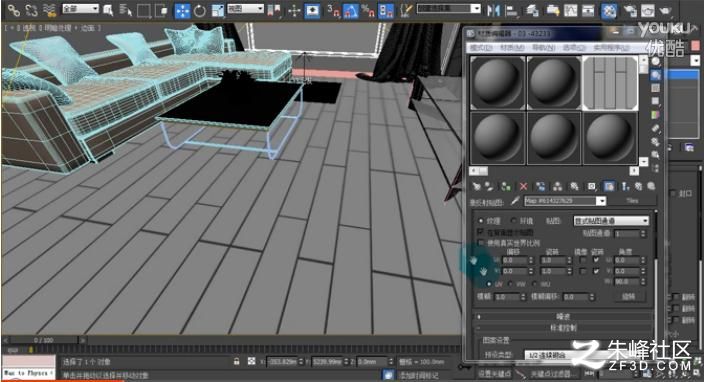704x382 pixels.
Task: Click the red X reset map icon
Action: [524, 186]
